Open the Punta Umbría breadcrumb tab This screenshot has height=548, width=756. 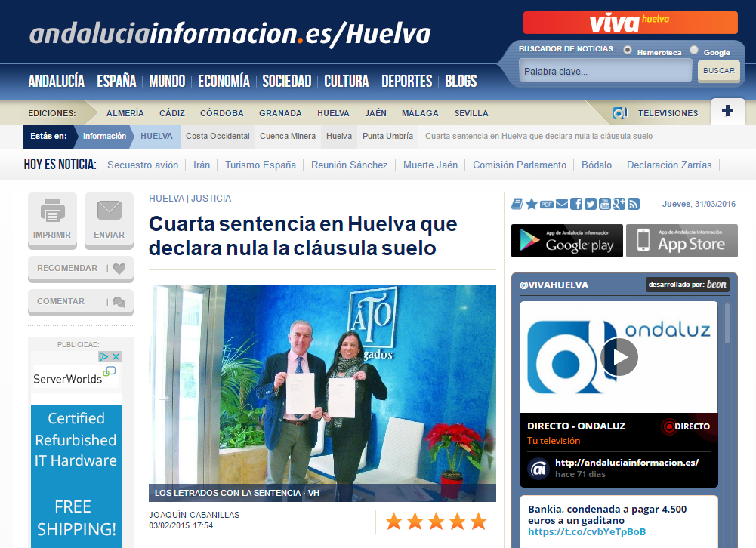click(x=387, y=137)
